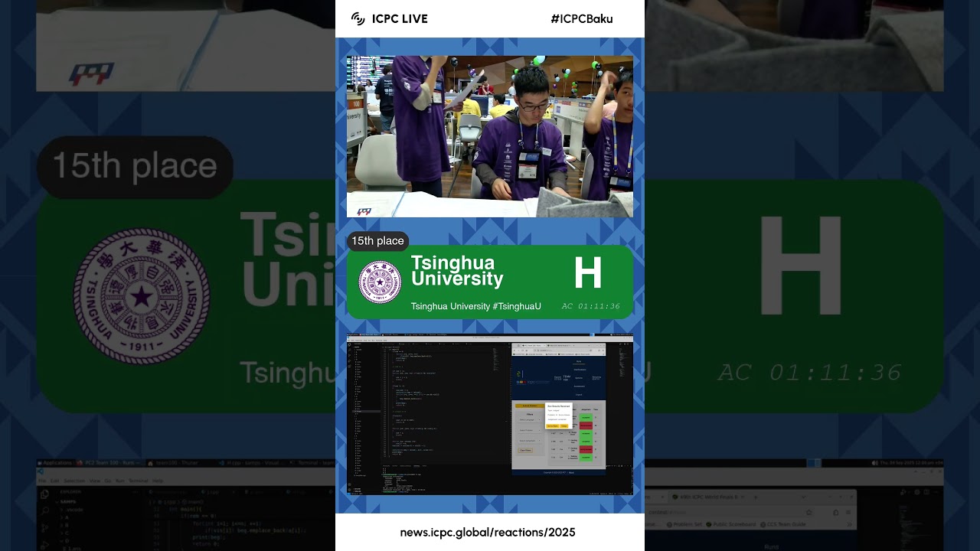The height and width of the screenshot is (551, 980).
Task: Open the Runs nav item in PC2
Action: [579, 361]
